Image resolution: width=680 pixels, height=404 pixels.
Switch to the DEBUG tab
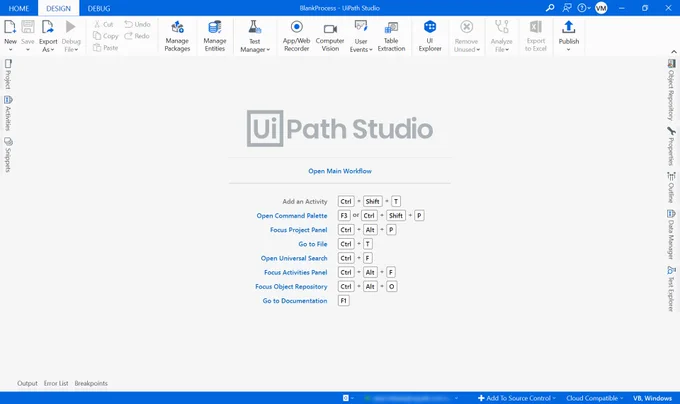coord(99,8)
